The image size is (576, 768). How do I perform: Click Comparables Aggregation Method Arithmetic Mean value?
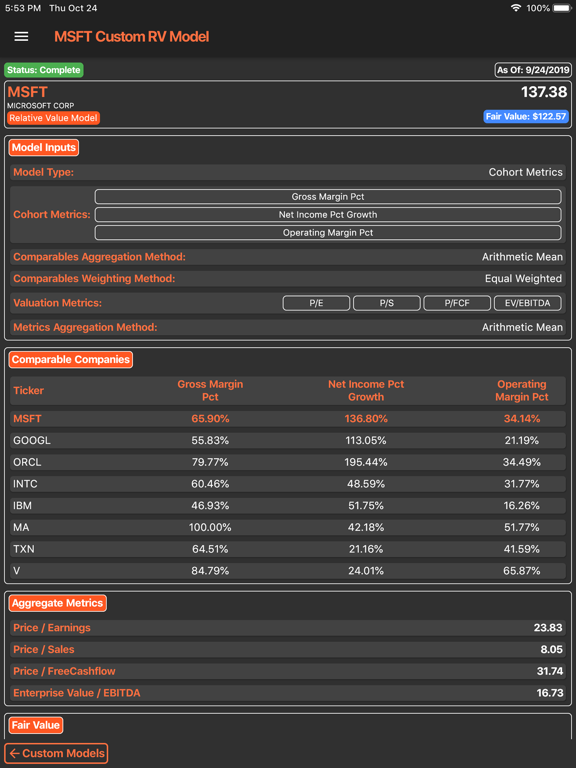[522, 257]
